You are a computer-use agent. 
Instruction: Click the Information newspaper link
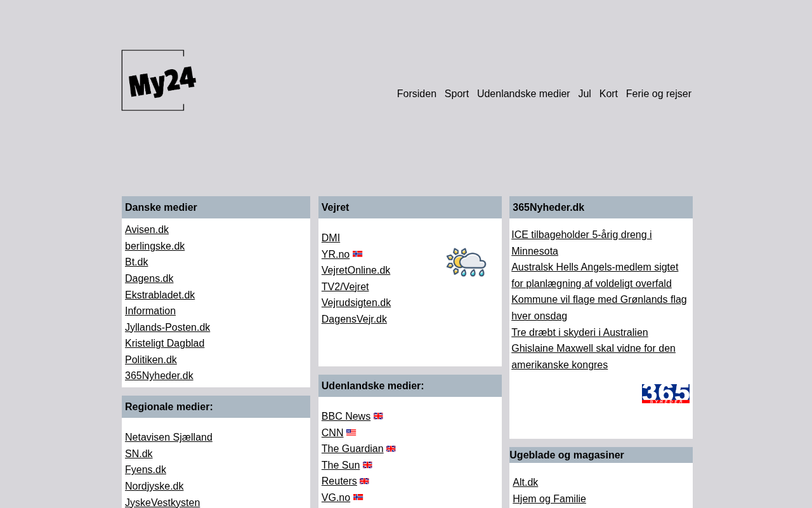(x=150, y=311)
